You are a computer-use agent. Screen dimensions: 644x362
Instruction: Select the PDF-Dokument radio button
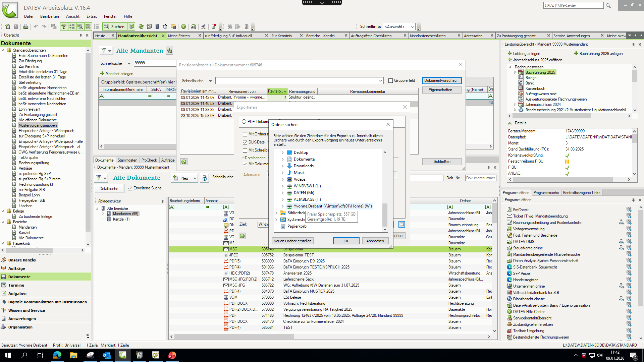click(244, 122)
